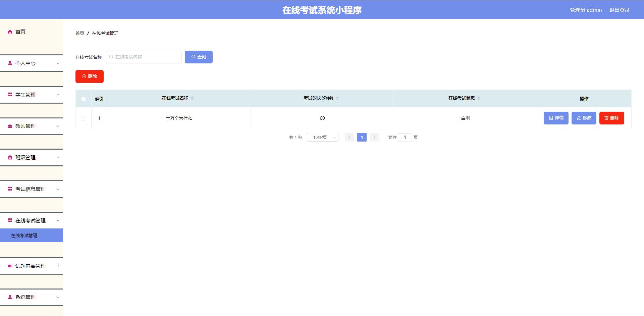Screen dimensions: 644x316
Task: Expand the 在线考试管理 sidebar section chevron
Action: [58, 220]
